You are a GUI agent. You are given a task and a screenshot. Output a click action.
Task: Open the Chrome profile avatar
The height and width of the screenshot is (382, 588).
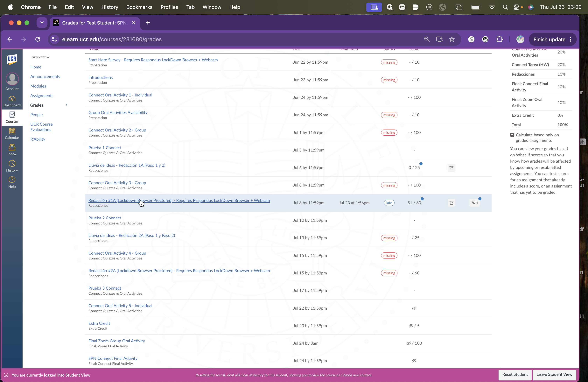pyautogui.click(x=520, y=39)
